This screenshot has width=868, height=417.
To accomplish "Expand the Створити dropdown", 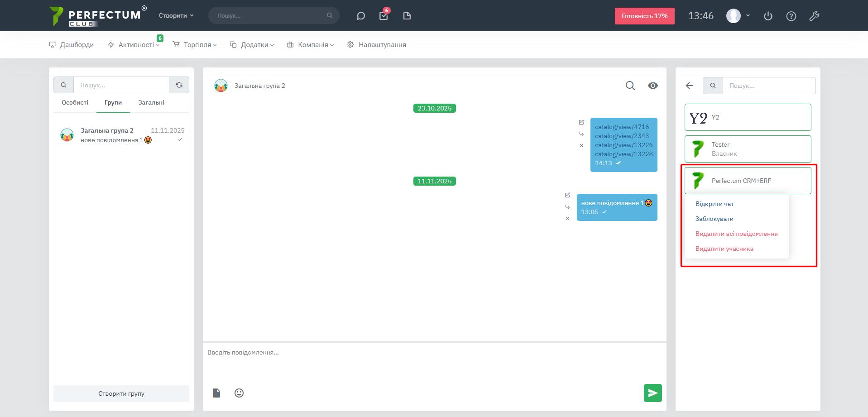I will point(176,15).
